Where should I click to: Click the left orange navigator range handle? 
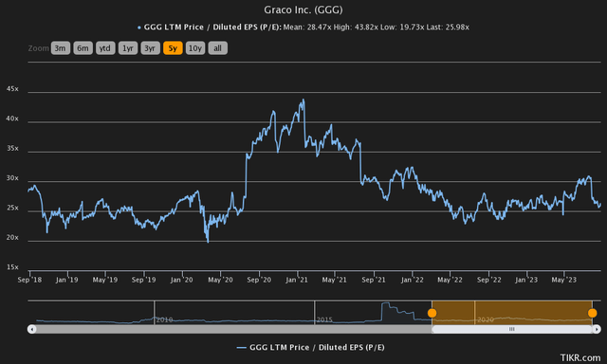tap(432, 313)
